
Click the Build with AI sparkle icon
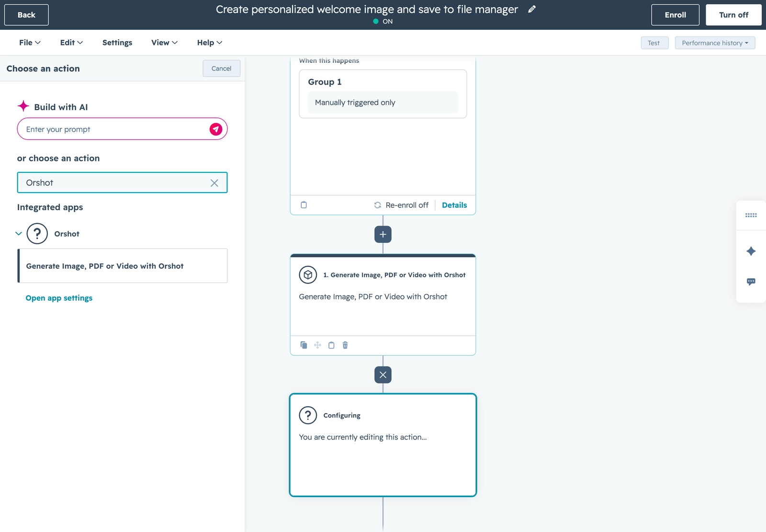[23, 106]
